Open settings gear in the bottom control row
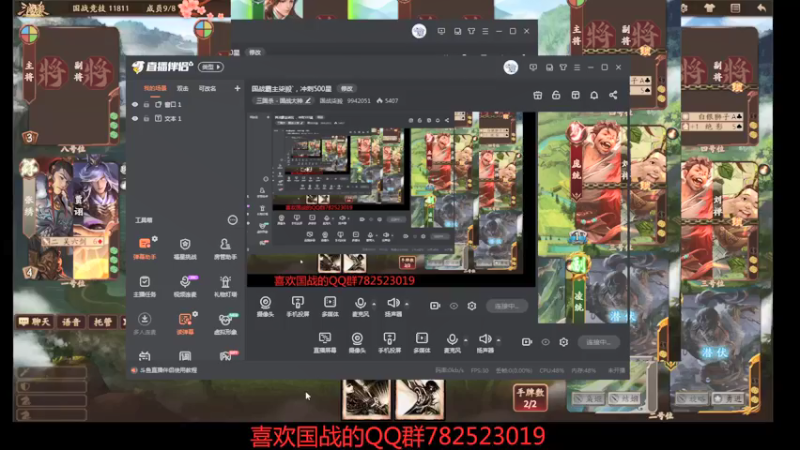 [x=564, y=342]
